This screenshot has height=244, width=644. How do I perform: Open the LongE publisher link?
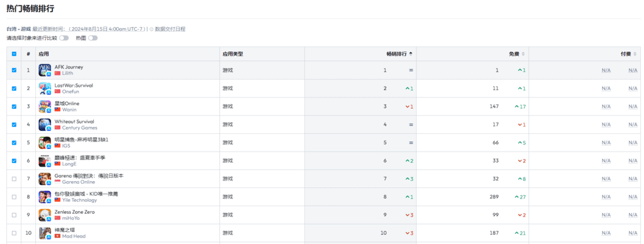[x=69, y=164]
